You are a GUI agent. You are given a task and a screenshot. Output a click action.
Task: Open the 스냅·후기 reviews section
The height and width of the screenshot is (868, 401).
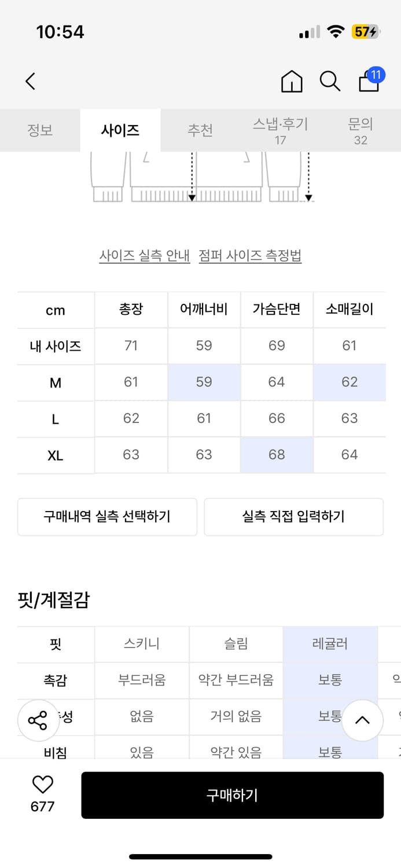coord(281,130)
